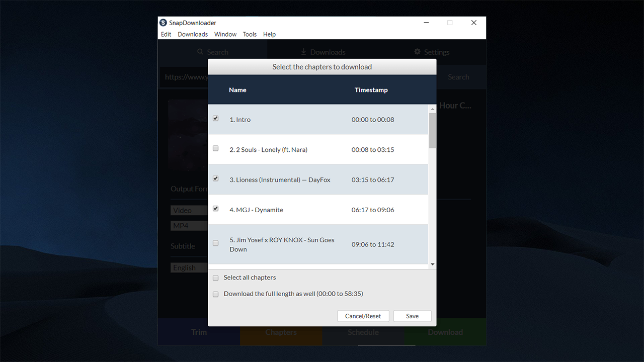
Task: Check the 2 Souls - Lonely chapter checkbox
Action: pyautogui.click(x=216, y=148)
